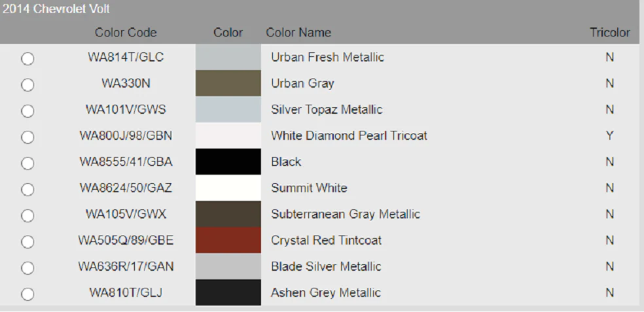
Task: Select the Urban Gray radio button
Action: tap(27, 85)
